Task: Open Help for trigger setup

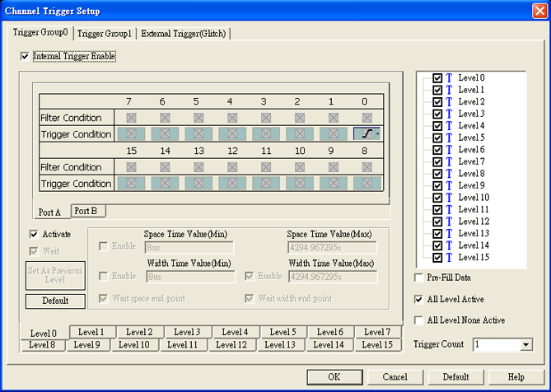Action: pos(516,377)
